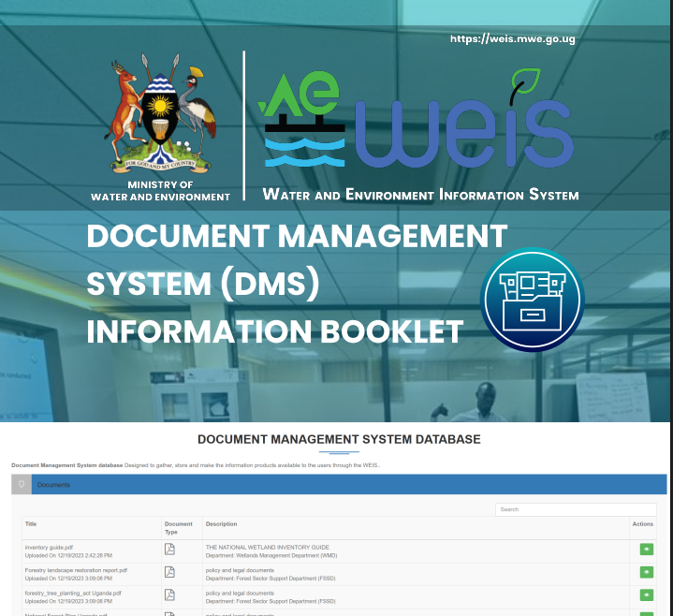Click the WEIS logo graphic
The height and width of the screenshot is (616, 673).
point(416,118)
